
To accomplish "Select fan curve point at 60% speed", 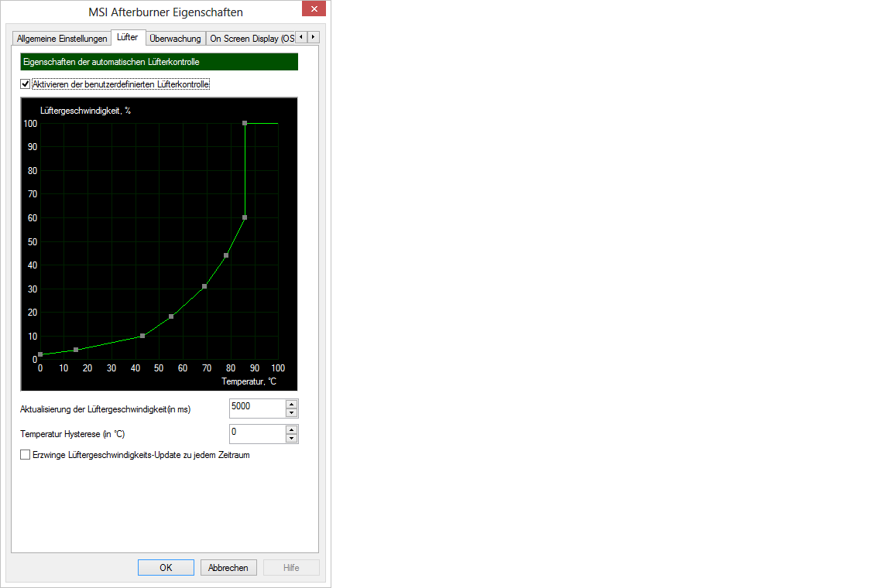I will pos(245,218).
